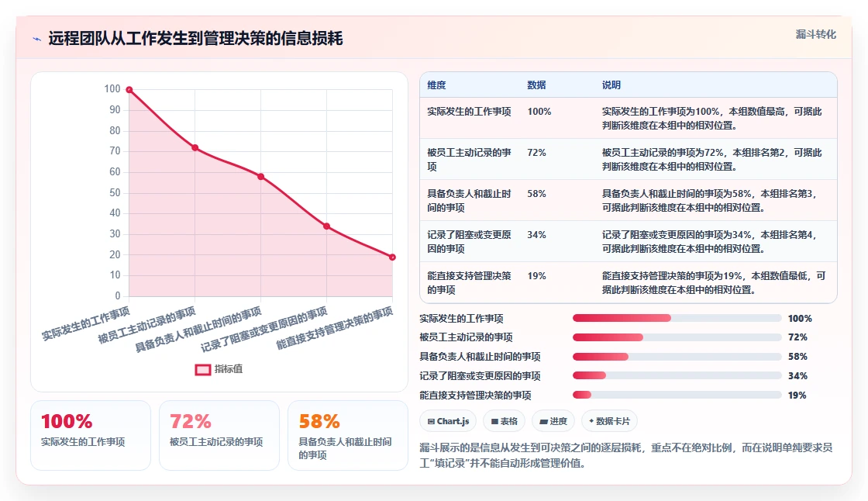Screen dimensions: 868x501
Task: Open the 58% 具备负责人和截止时间的事项 data card
Action: coord(348,436)
